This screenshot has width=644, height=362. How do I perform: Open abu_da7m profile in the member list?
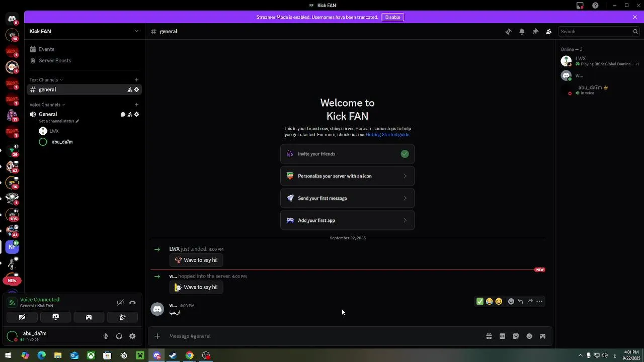coord(600,90)
